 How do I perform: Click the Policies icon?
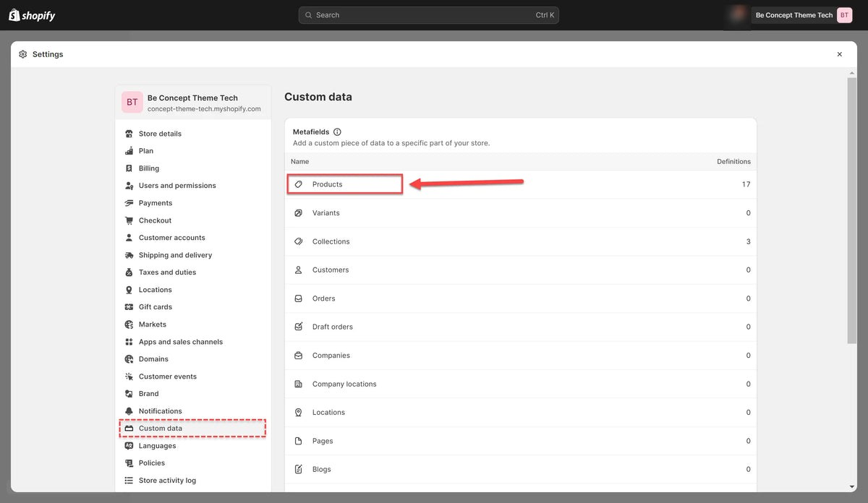pyautogui.click(x=129, y=463)
